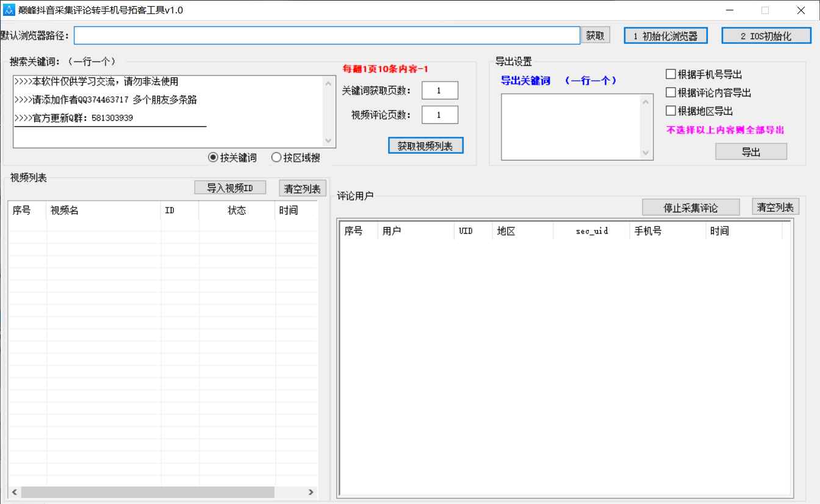Enable the 根据评论内容导出 checkbox
820x504 pixels.
(x=669, y=92)
